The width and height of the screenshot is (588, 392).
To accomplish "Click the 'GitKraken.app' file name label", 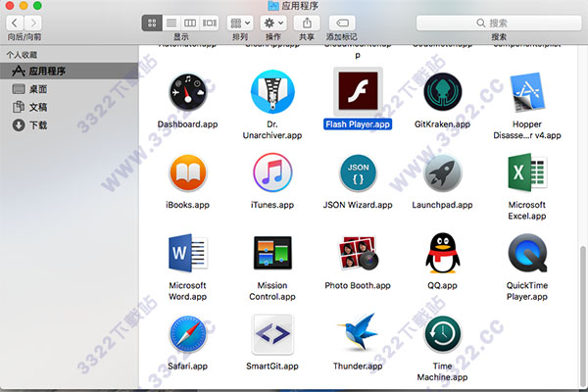I will coord(443,124).
